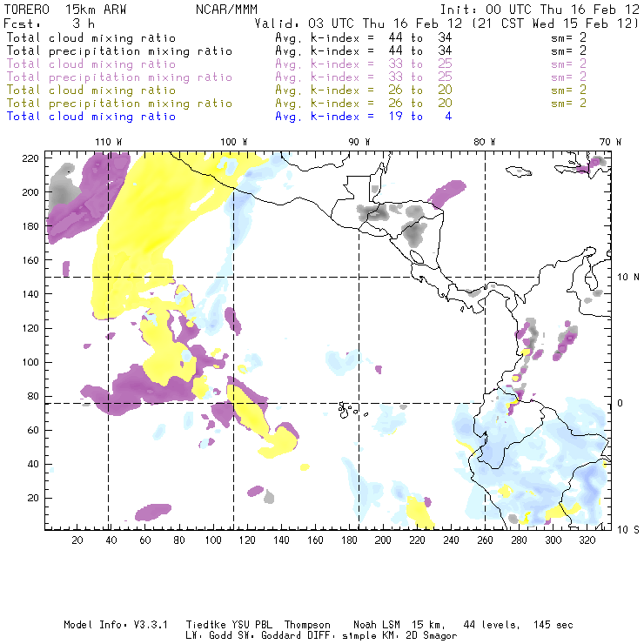Select "160" on the vertical axis
644x644 pixels.
point(30,260)
